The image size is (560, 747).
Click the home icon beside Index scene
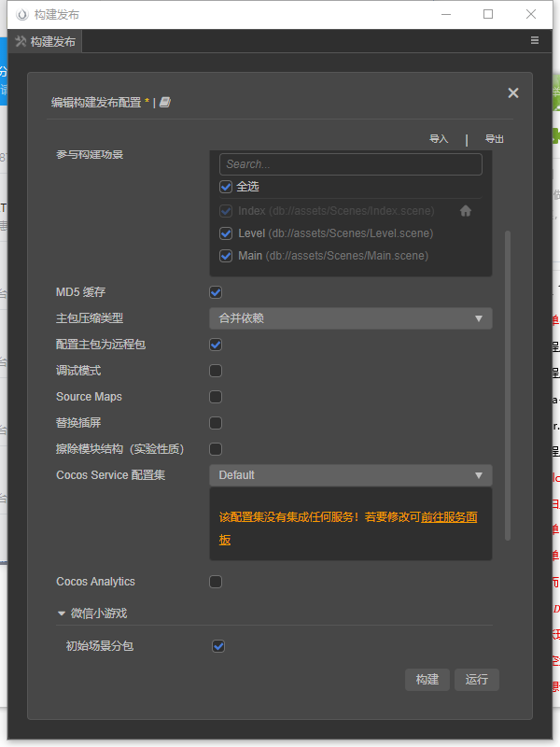coord(465,211)
